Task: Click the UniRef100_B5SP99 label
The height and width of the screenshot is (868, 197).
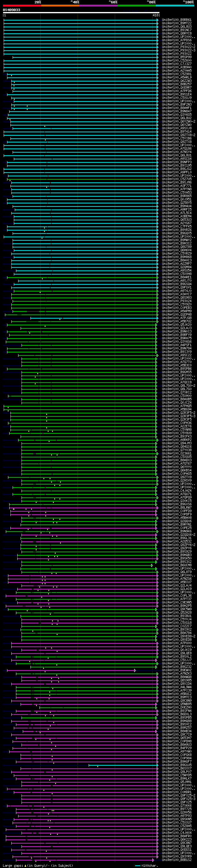Action: click(x=177, y=57)
